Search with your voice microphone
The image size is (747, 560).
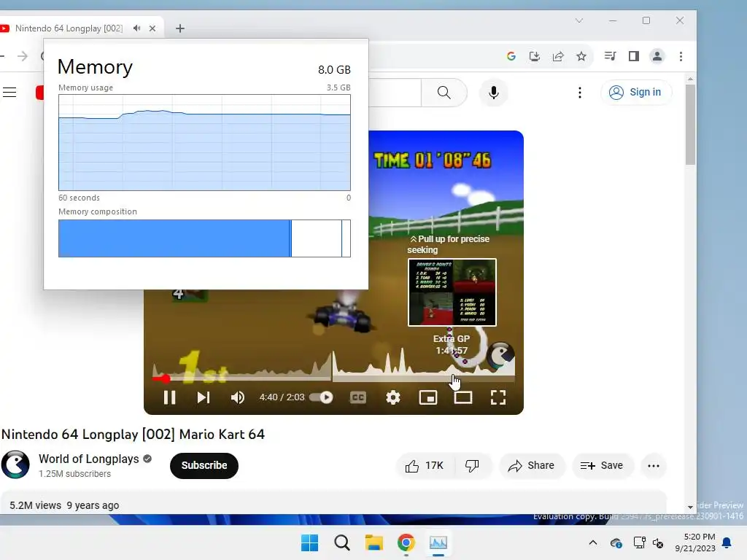click(x=494, y=93)
